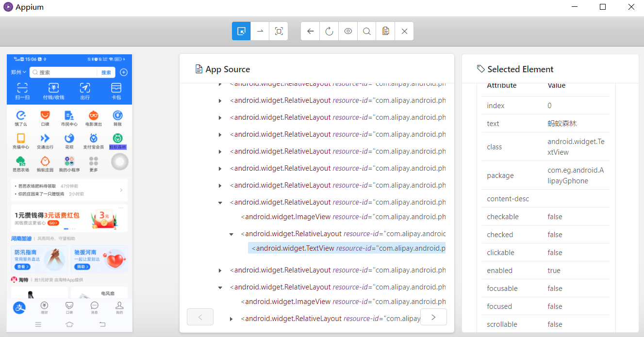
Task: Tap the 付钱/收钱 pay icon
Action: tap(54, 88)
